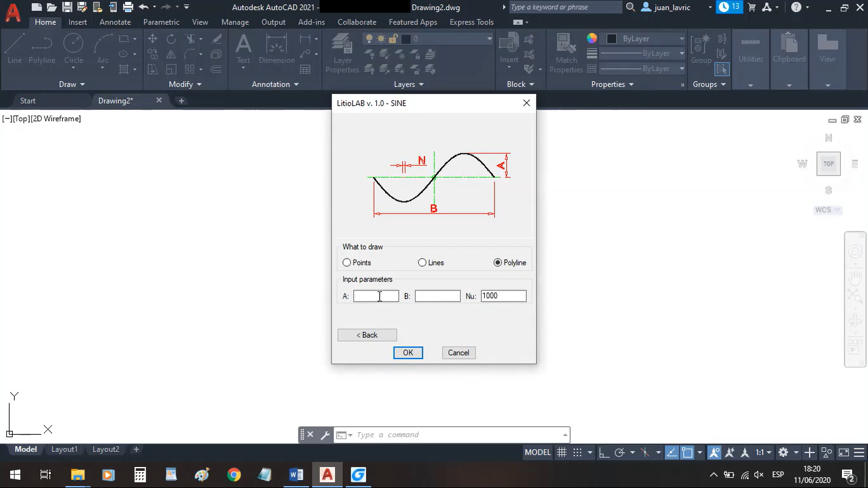This screenshot has width=868, height=488.
Task: Toggle 2D object snap in status bar
Action: 688,452
